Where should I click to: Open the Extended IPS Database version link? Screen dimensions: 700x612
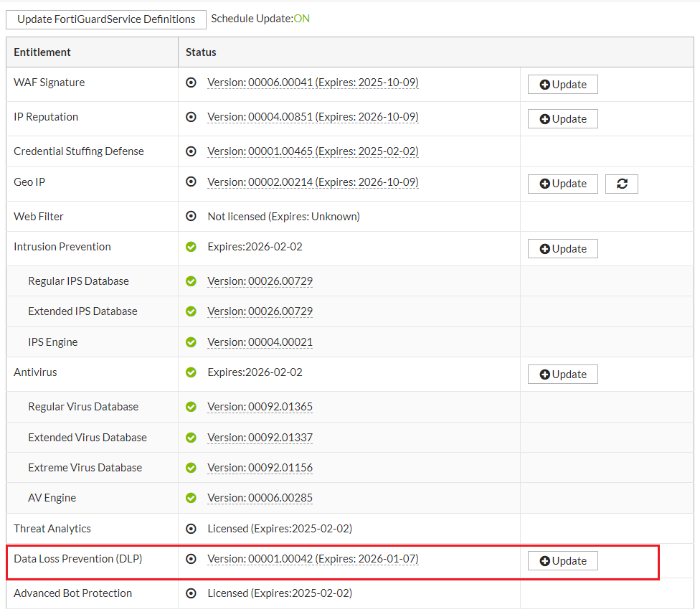pos(260,311)
